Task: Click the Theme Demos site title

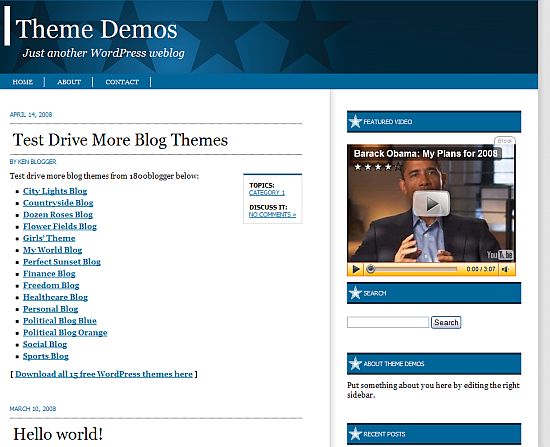Action: pyautogui.click(x=96, y=29)
